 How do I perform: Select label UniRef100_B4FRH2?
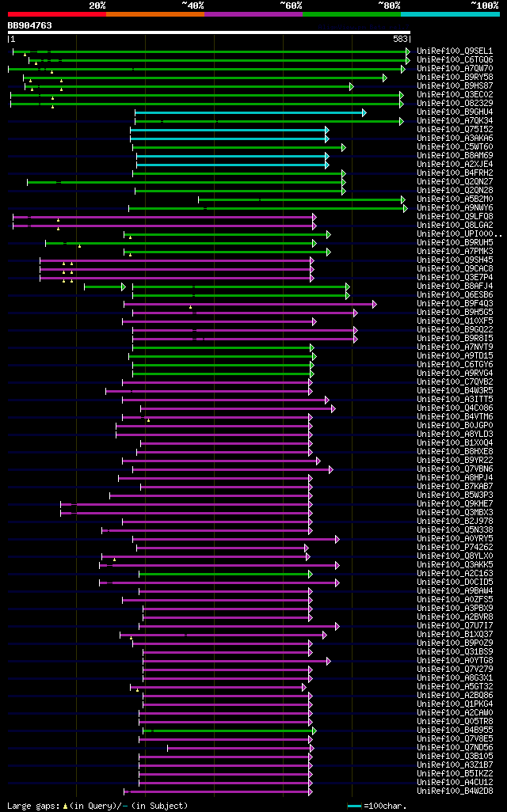click(455, 173)
